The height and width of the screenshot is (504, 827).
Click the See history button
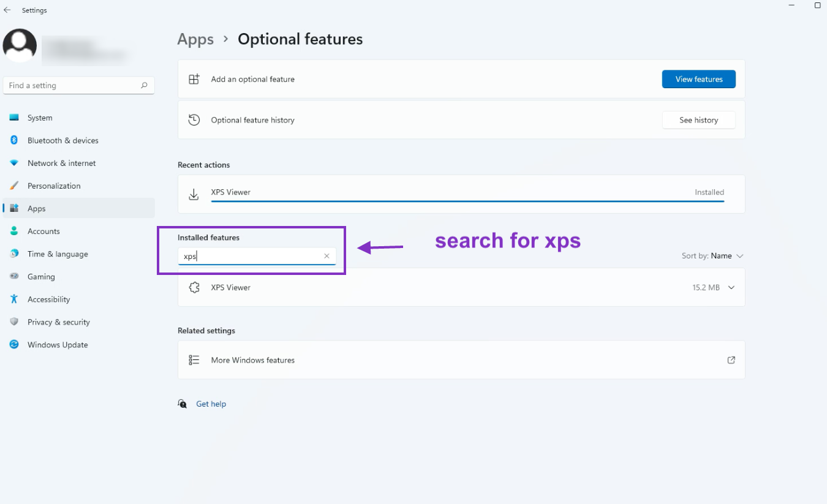click(x=699, y=120)
